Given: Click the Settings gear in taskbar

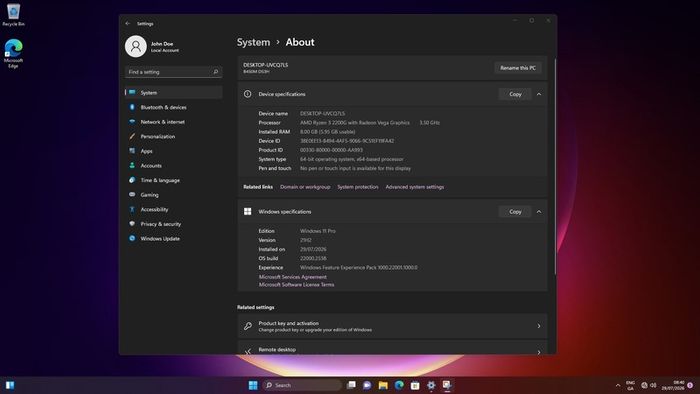Looking at the screenshot, I should [x=431, y=385].
